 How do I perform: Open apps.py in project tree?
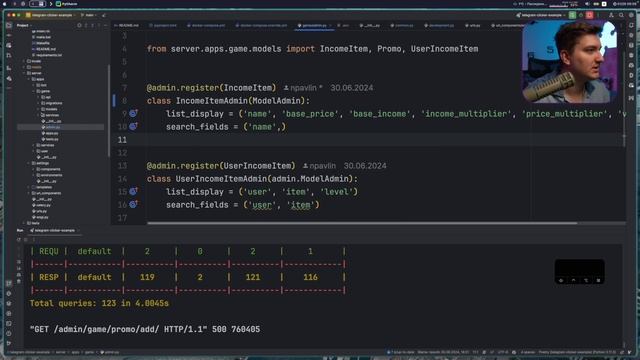(49, 133)
